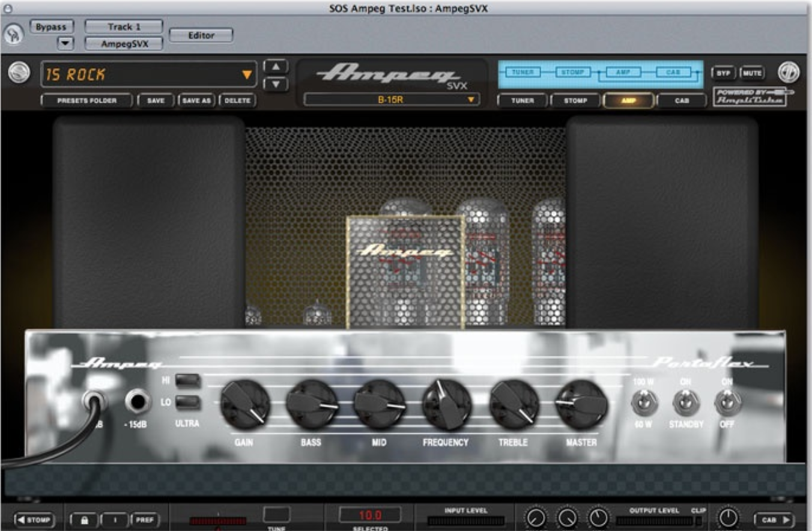Flip the 100W/60W power switch
The width and height of the screenshot is (812, 531).
click(643, 402)
